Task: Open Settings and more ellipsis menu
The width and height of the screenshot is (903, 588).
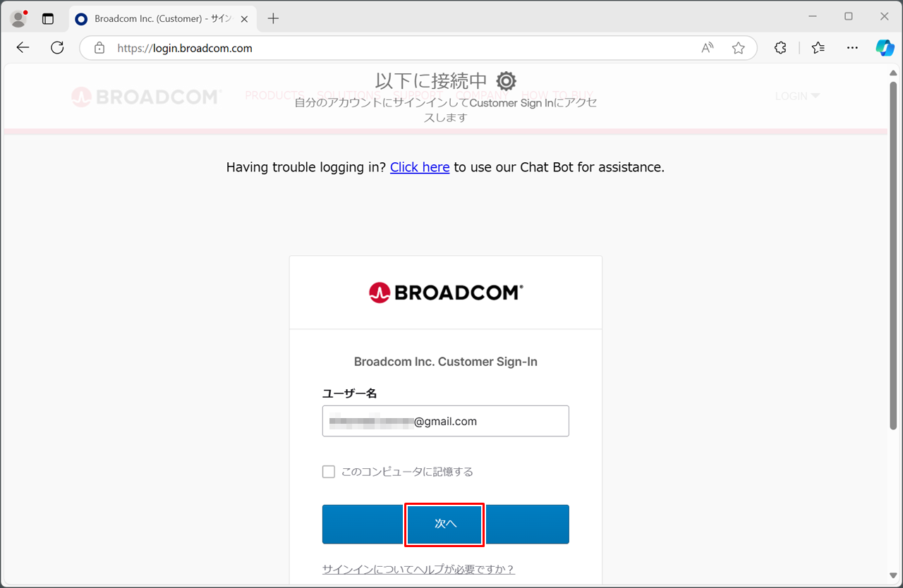Action: pos(852,48)
